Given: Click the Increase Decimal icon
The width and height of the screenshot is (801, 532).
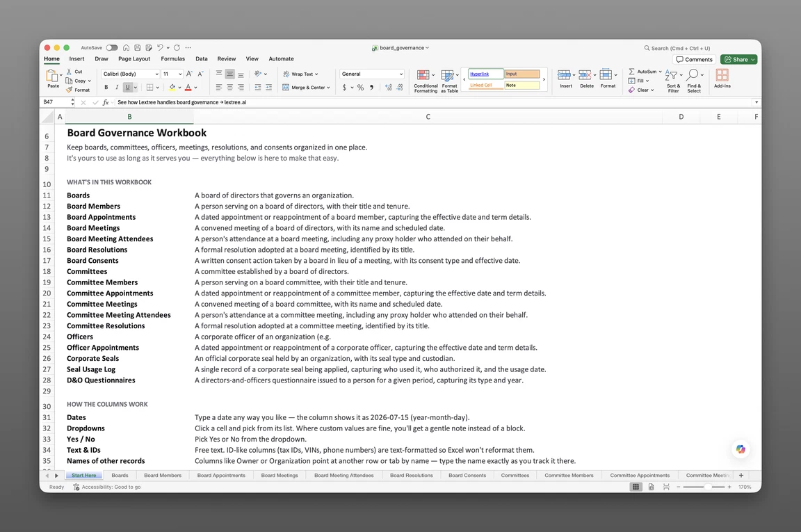Looking at the screenshot, I should [x=389, y=88].
